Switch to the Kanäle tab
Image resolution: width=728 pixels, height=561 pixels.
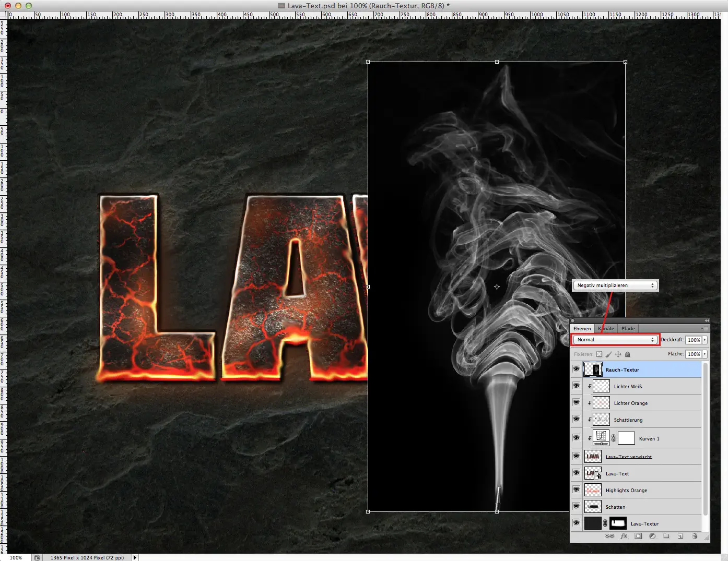605,328
